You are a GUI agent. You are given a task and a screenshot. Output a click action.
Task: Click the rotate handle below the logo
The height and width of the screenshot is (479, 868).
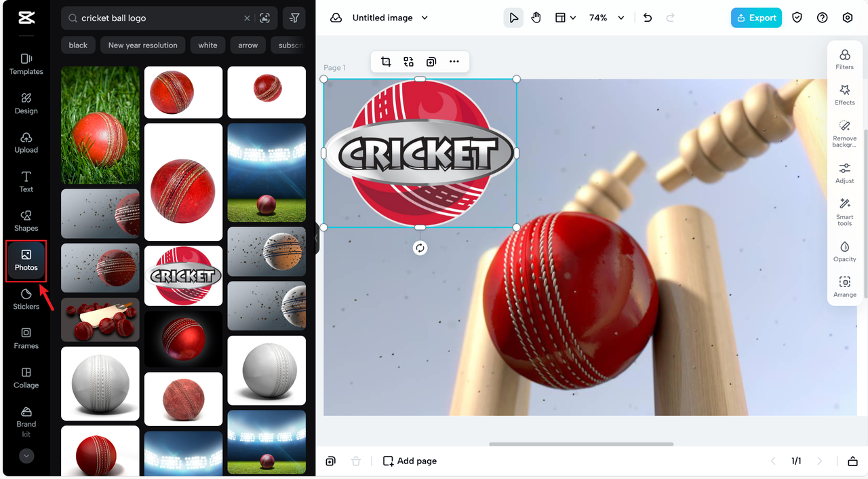click(420, 248)
